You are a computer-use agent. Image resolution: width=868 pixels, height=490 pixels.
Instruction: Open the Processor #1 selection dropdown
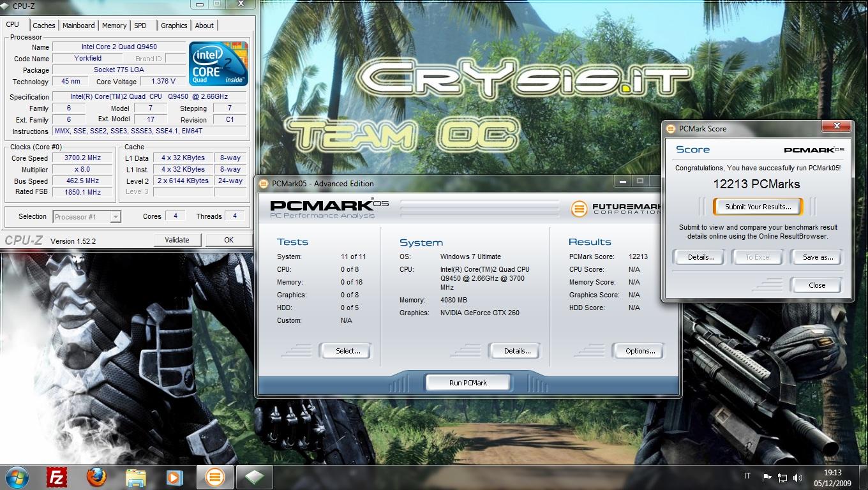point(87,217)
